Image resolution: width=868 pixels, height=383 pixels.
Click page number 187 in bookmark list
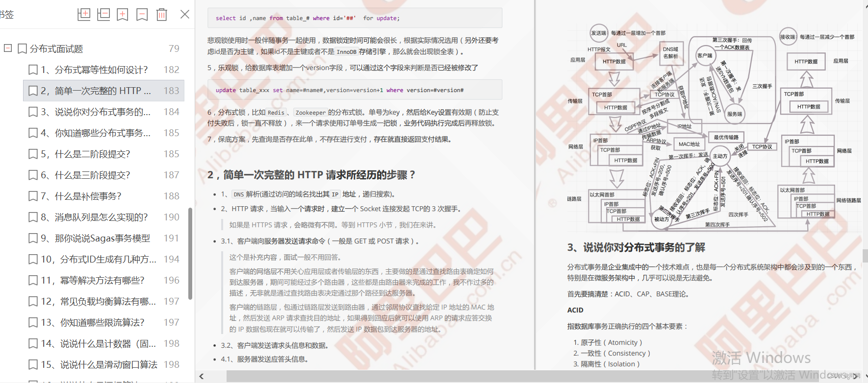[x=172, y=175]
